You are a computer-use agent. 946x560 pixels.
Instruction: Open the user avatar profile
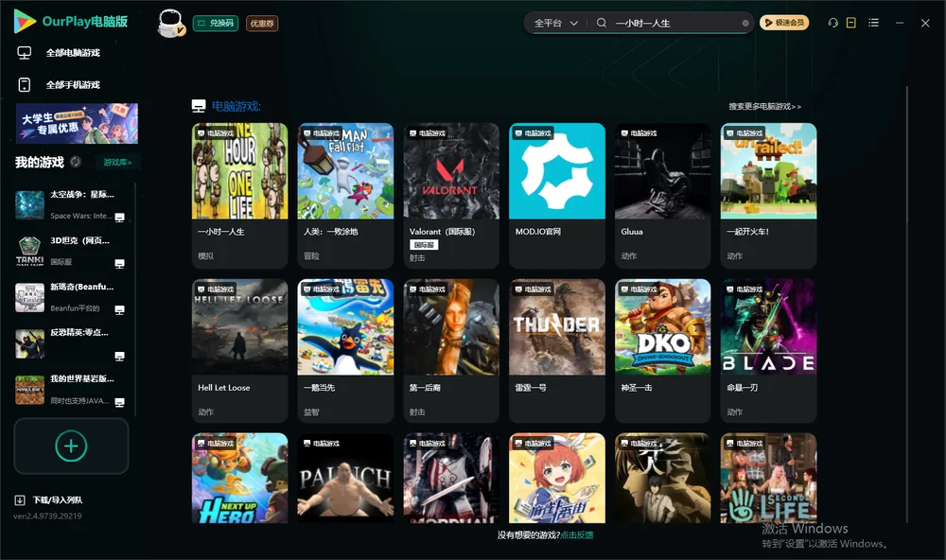170,23
